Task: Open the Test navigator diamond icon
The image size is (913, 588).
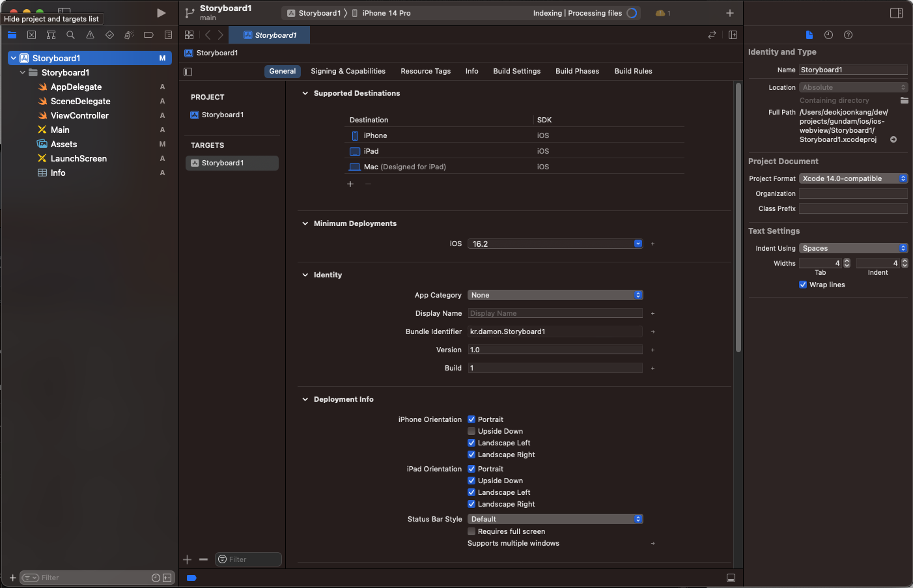Action: coord(109,35)
